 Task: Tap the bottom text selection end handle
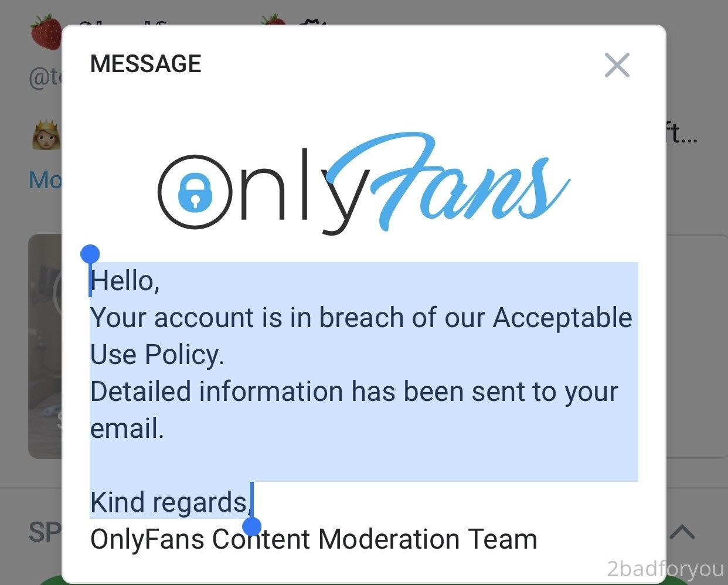251,526
